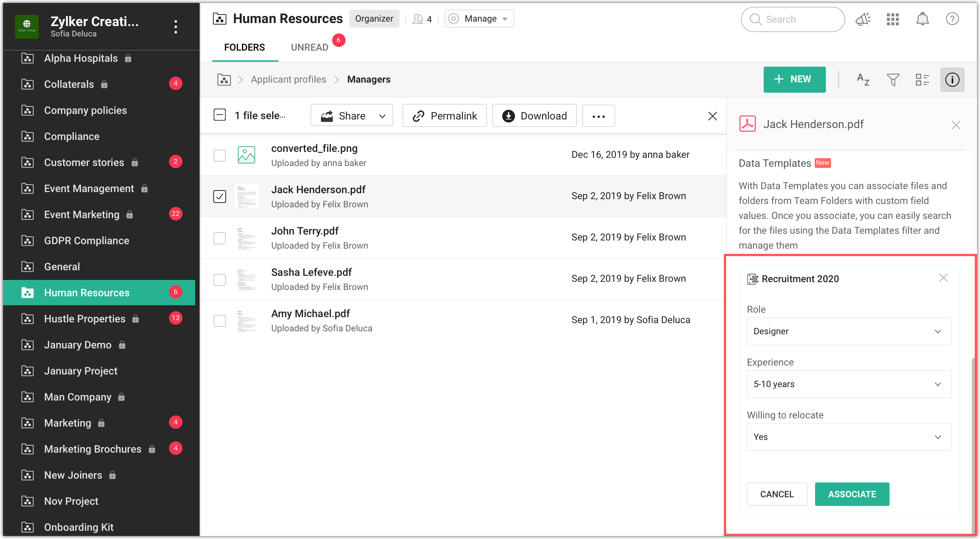Click the A-Z sort icon
This screenshot has height=539, width=980.
coord(863,80)
